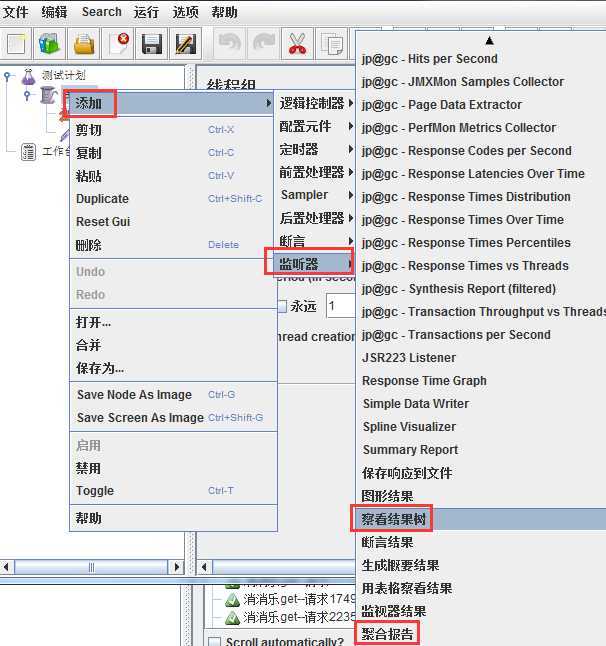Viewport: 606px width, 646px height.
Task: Select 用表格察看结果 listener
Action: coord(481,588)
